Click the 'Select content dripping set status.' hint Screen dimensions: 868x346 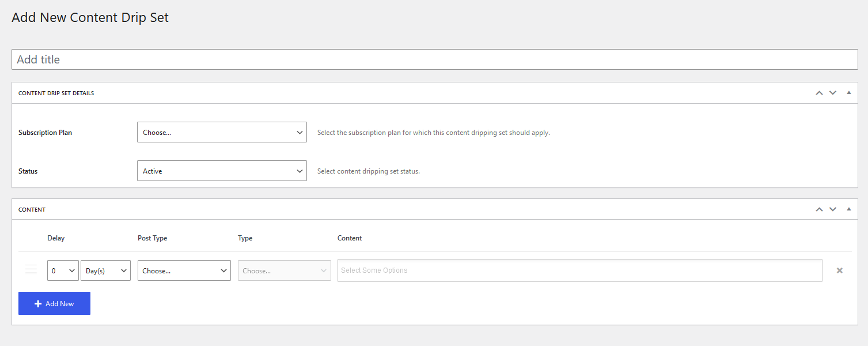[x=369, y=171]
